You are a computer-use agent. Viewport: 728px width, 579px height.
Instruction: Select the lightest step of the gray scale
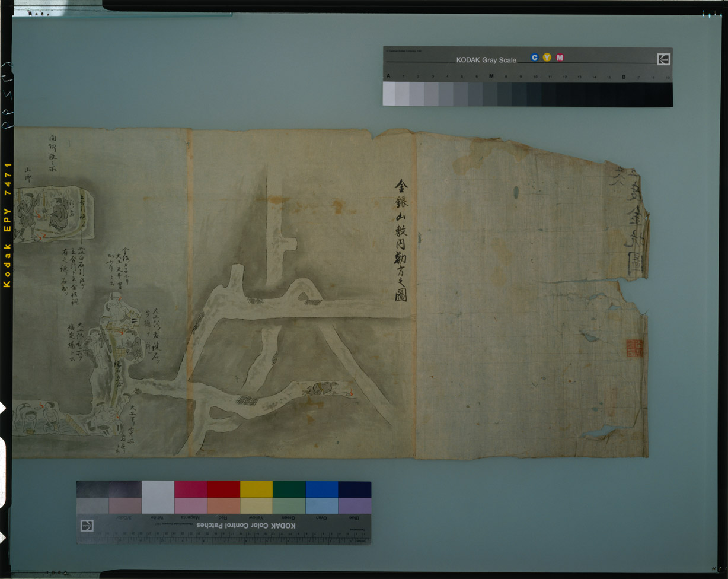coord(389,94)
